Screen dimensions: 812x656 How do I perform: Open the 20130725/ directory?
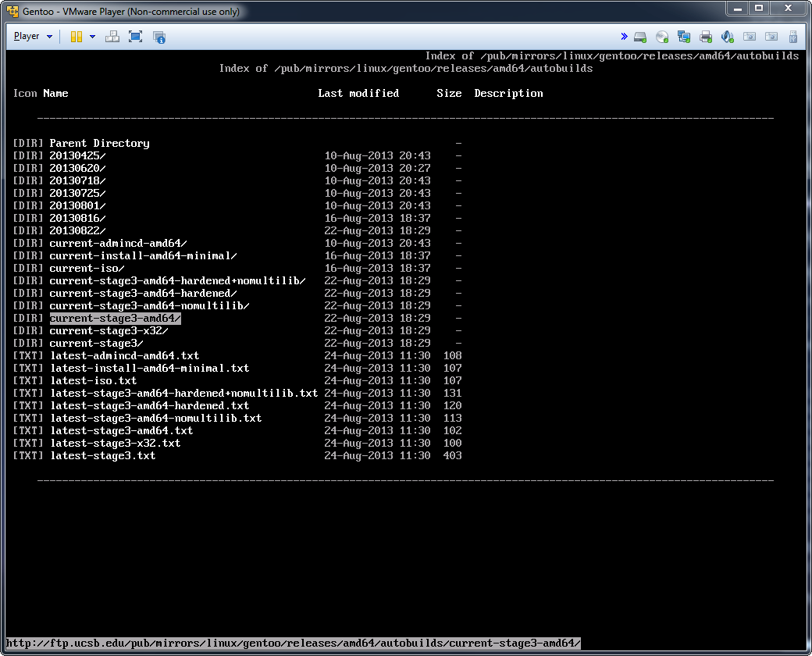click(x=77, y=193)
